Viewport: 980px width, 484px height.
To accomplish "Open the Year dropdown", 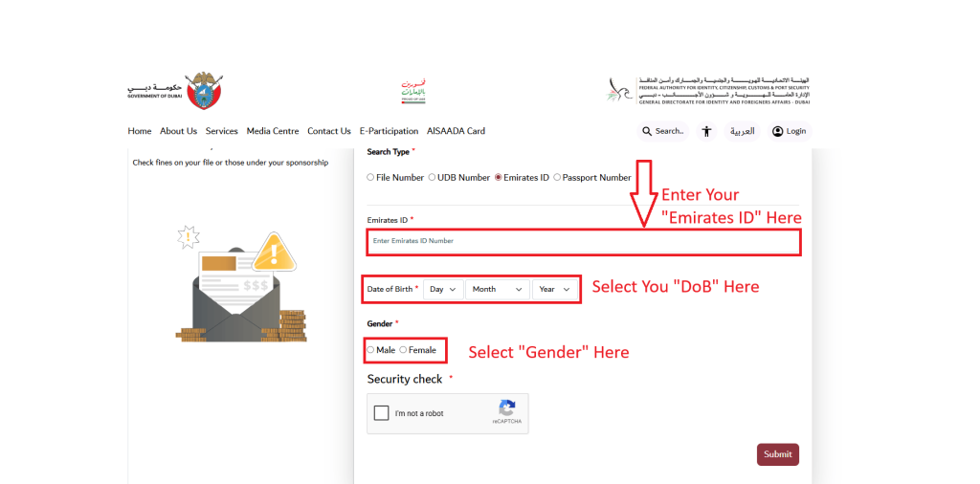I will 555,289.
